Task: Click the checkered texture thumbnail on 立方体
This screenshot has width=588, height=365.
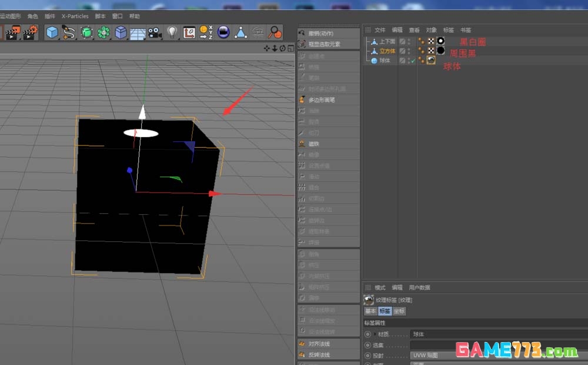Action: (x=431, y=51)
